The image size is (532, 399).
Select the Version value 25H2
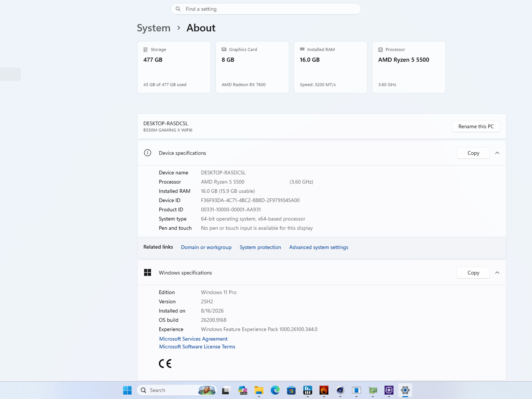point(207,302)
